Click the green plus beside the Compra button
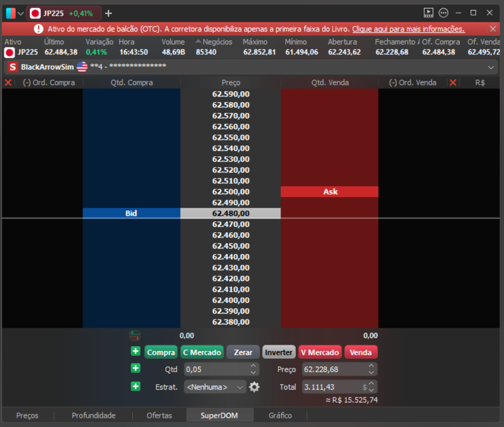The width and height of the screenshot is (504, 427). [136, 351]
